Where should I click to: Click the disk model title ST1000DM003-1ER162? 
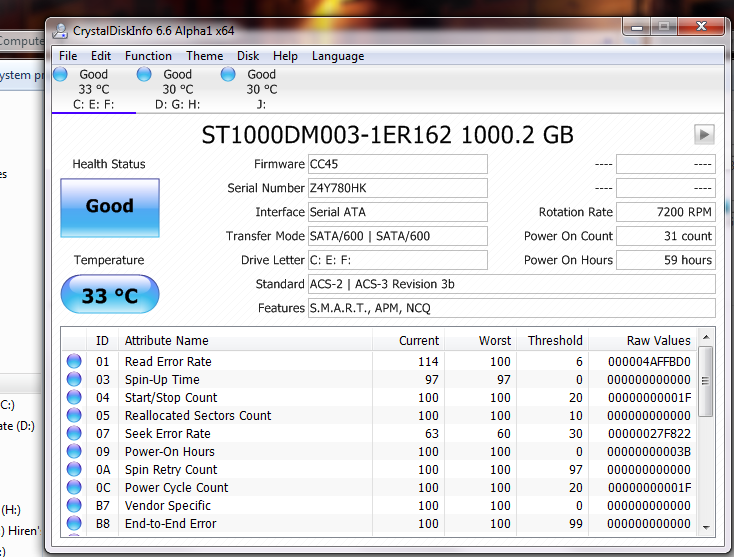[326, 135]
